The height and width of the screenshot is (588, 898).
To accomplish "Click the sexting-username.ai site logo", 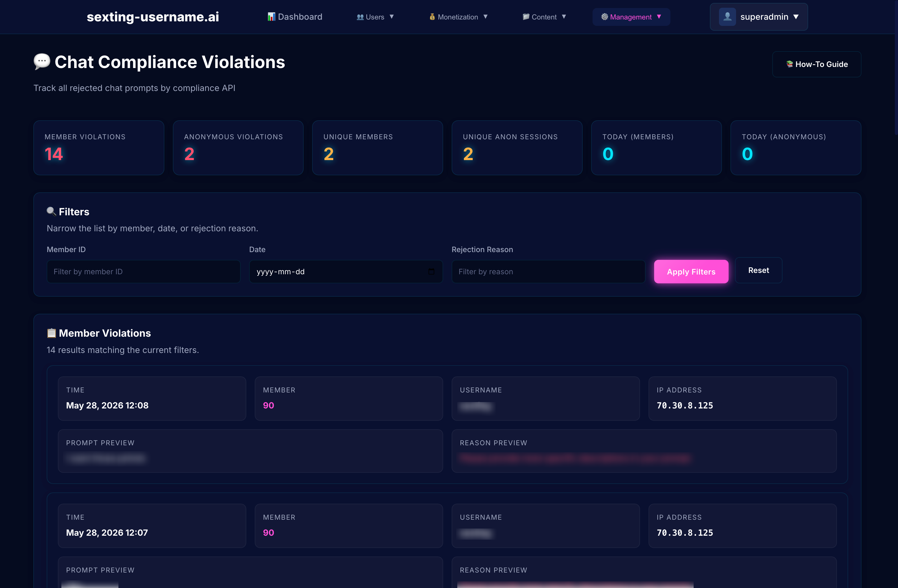I will pos(153,17).
